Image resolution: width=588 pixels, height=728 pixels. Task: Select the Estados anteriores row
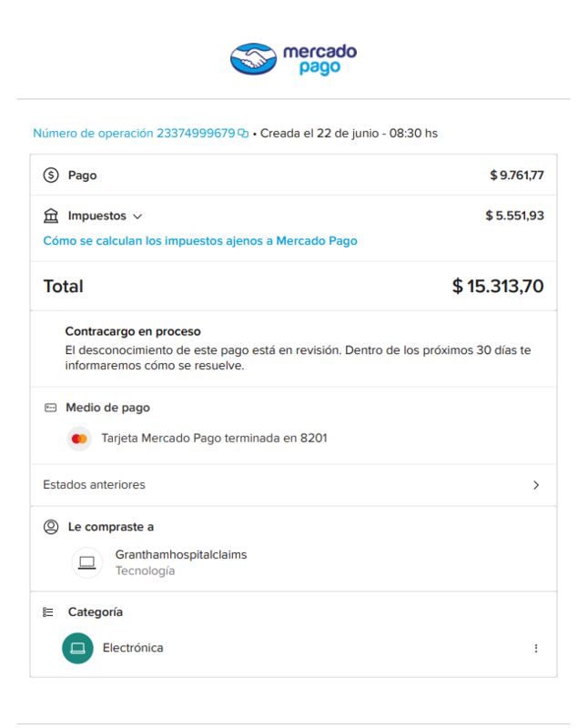[x=293, y=485]
